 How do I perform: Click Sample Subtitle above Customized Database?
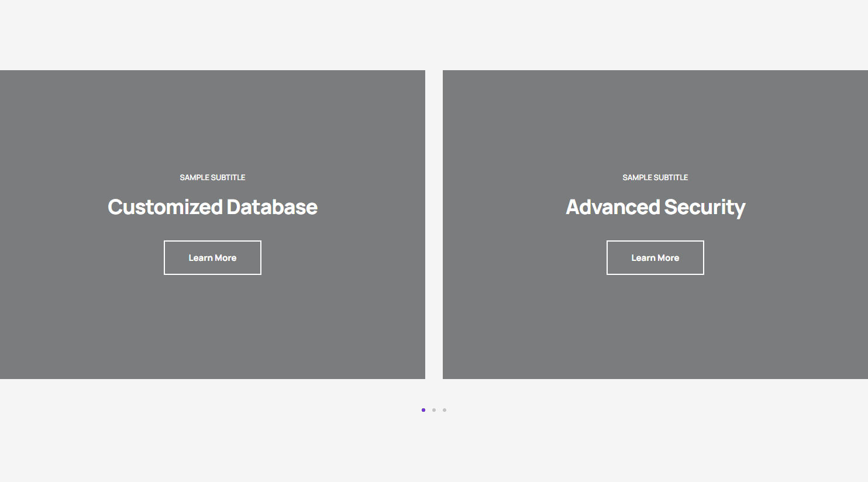click(x=212, y=177)
